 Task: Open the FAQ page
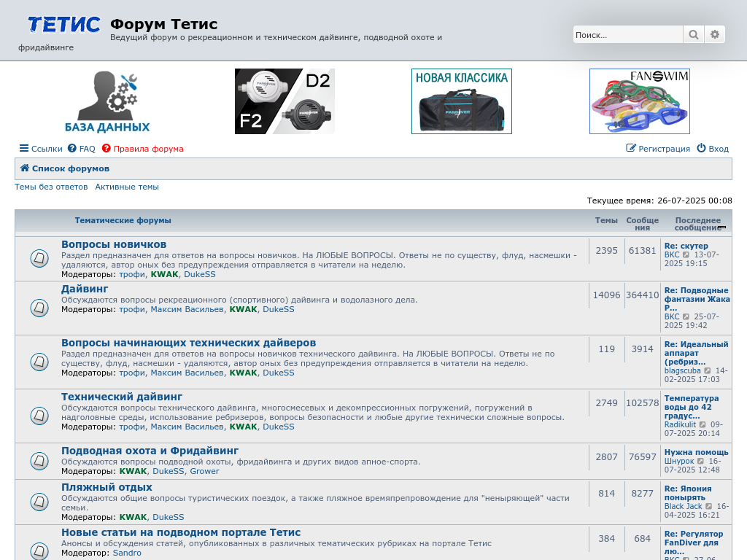pos(82,149)
